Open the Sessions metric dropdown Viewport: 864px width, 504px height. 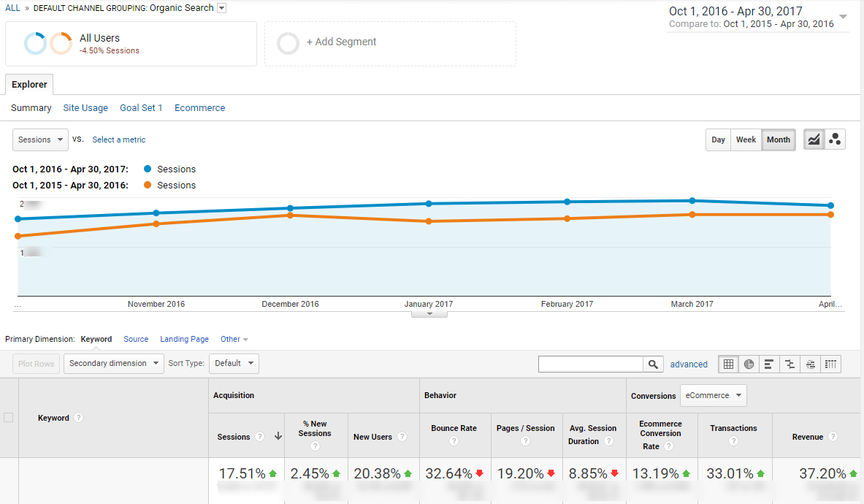point(40,140)
